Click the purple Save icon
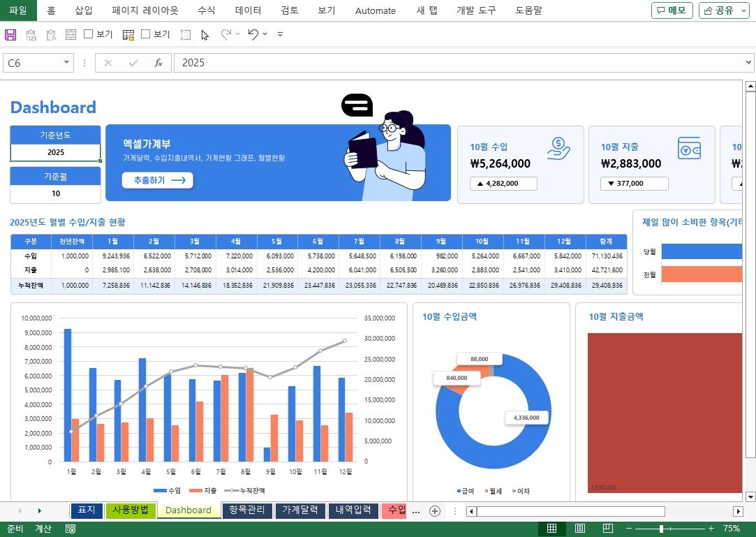The height and width of the screenshot is (537, 756). [x=10, y=34]
